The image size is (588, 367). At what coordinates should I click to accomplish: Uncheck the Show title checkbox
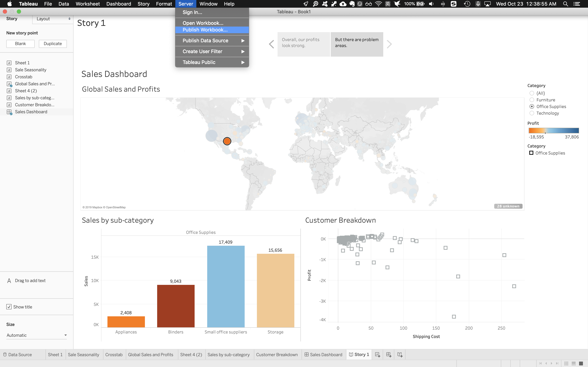[x=9, y=307]
